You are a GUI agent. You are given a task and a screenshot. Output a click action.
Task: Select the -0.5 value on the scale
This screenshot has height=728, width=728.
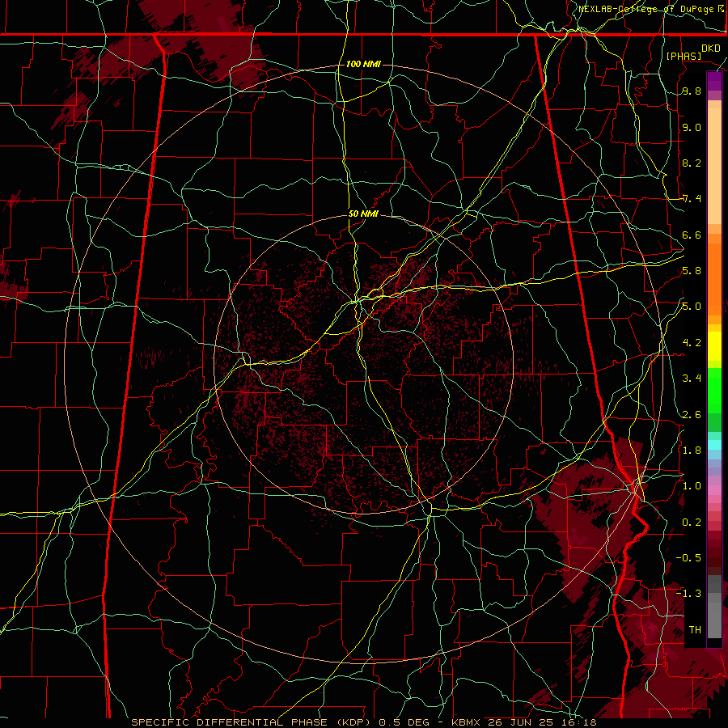coord(688,557)
